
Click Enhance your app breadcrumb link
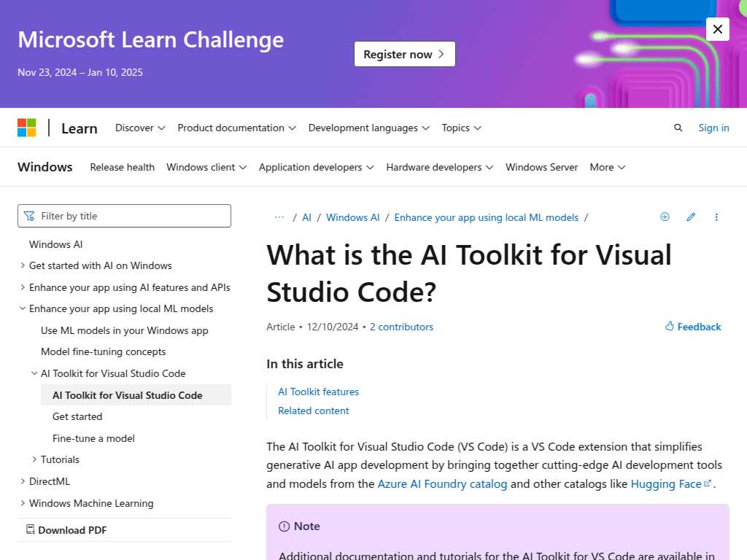486,217
